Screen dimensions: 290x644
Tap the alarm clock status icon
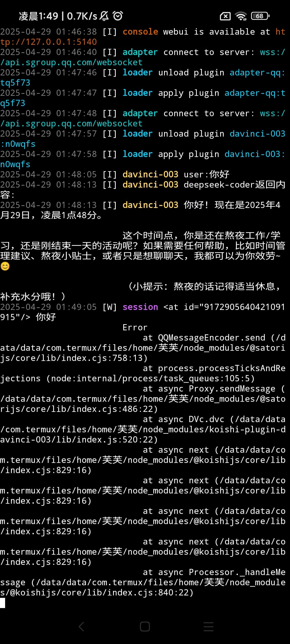click(118, 16)
